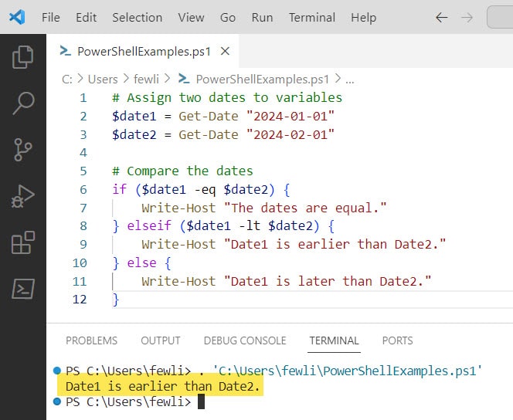The width and height of the screenshot is (513, 420).
Task: Close the PowerShellExamples.ps1 tab
Action: click(225, 51)
